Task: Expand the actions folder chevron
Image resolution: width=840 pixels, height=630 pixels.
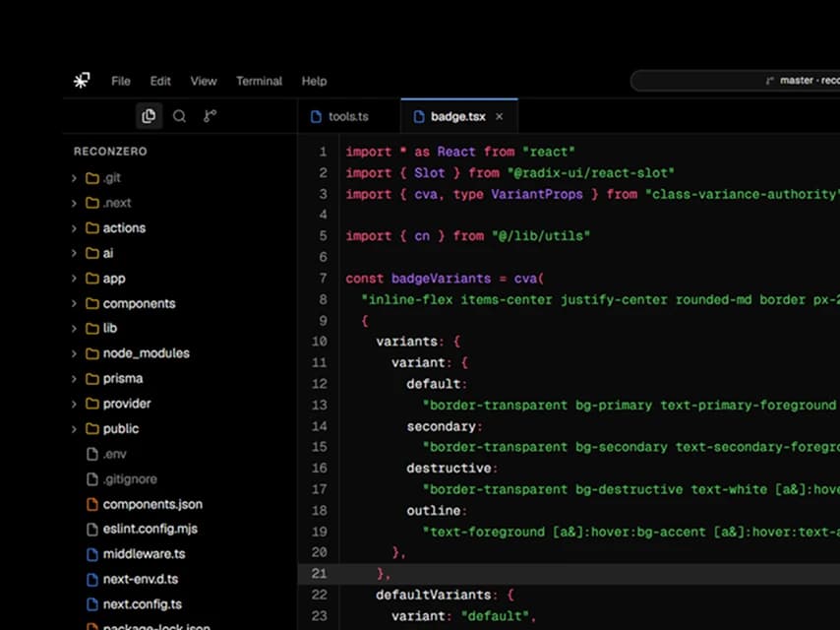Action: coord(74,227)
